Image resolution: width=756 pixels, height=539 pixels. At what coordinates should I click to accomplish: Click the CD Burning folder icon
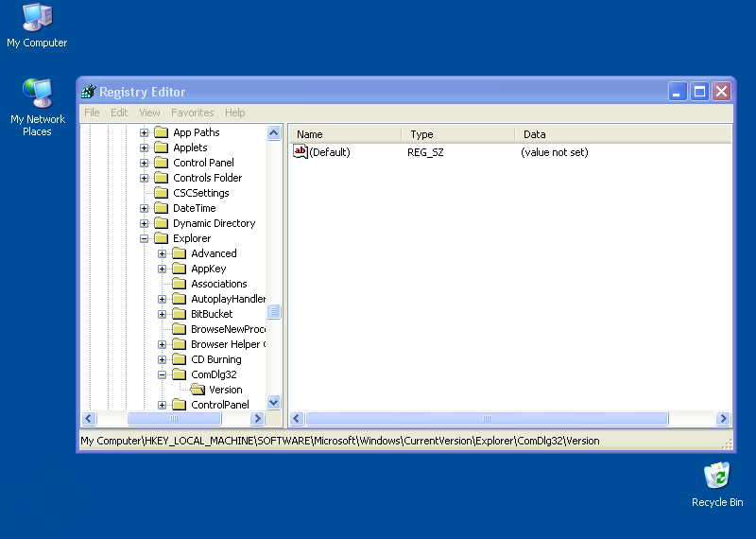point(179,359)
